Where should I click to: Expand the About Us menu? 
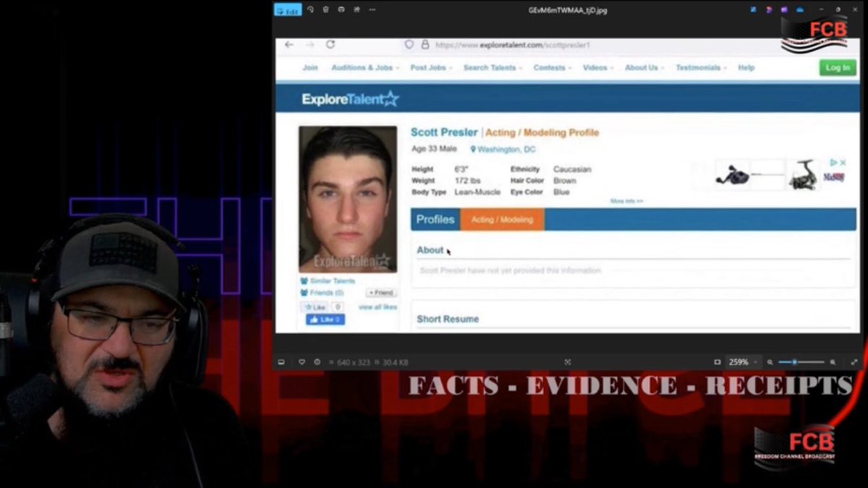pyautogui.click(x=644, y=67)
